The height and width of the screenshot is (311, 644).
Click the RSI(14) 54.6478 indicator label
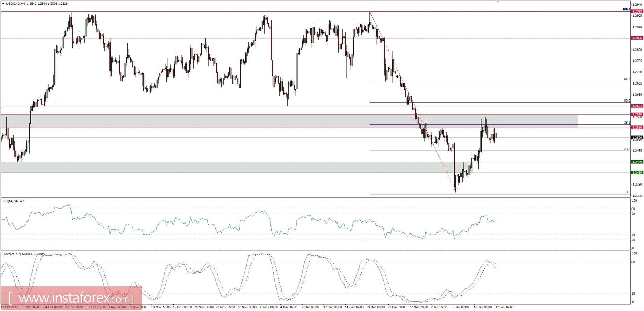pyautogui.click(x=14, y=201)
